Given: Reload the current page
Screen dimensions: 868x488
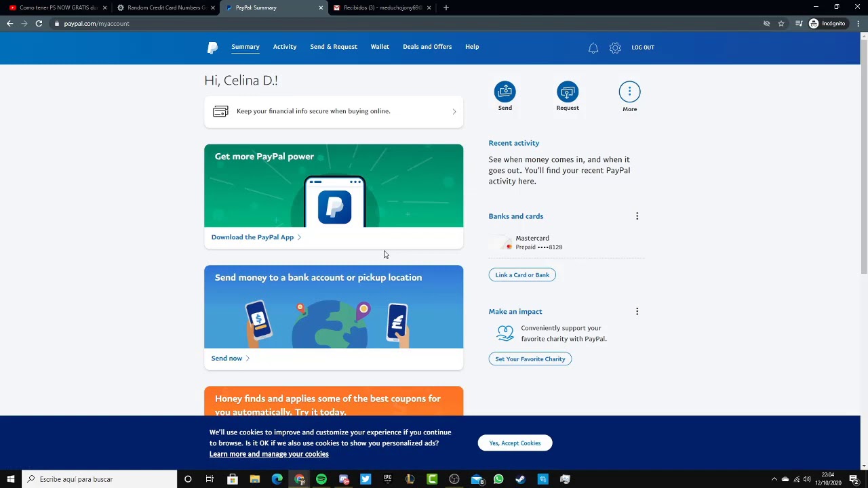Looking at the screenshot, I should tap(39, 24).
